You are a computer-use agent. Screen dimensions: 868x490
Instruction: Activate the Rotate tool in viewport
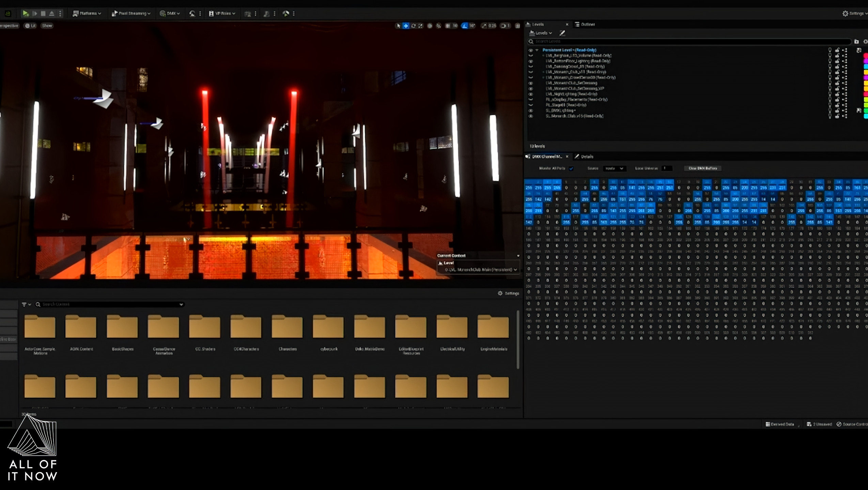pos(413,26)
